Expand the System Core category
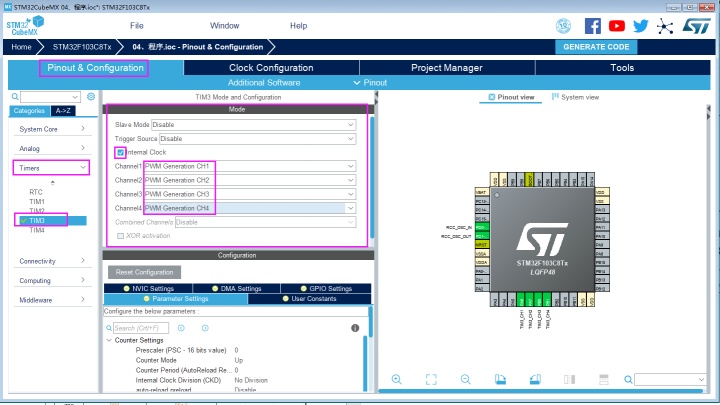The height and width of the screenshot is (405, 720). tap(51, 129)
